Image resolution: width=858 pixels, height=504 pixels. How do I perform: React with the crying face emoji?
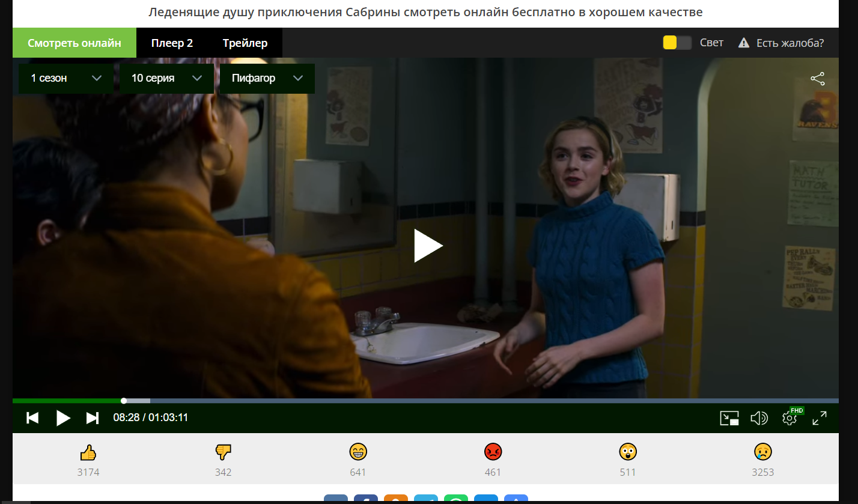[763, 452]
